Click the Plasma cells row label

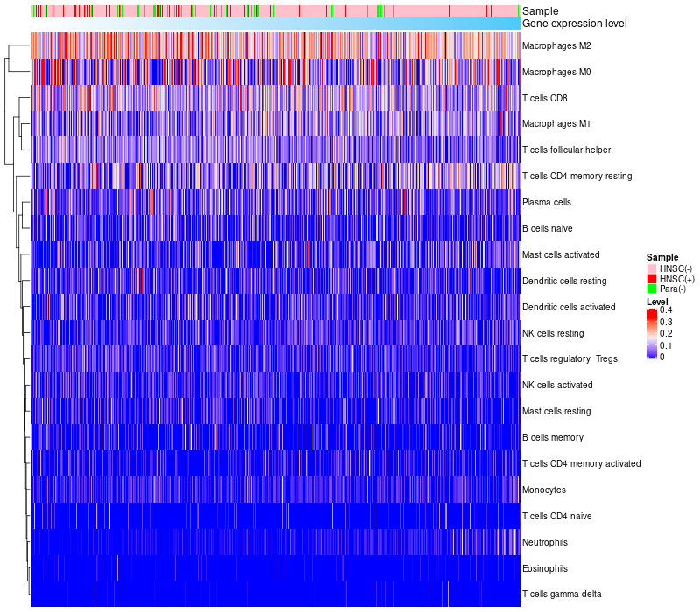pyautogui.click(x=546, y=202)
